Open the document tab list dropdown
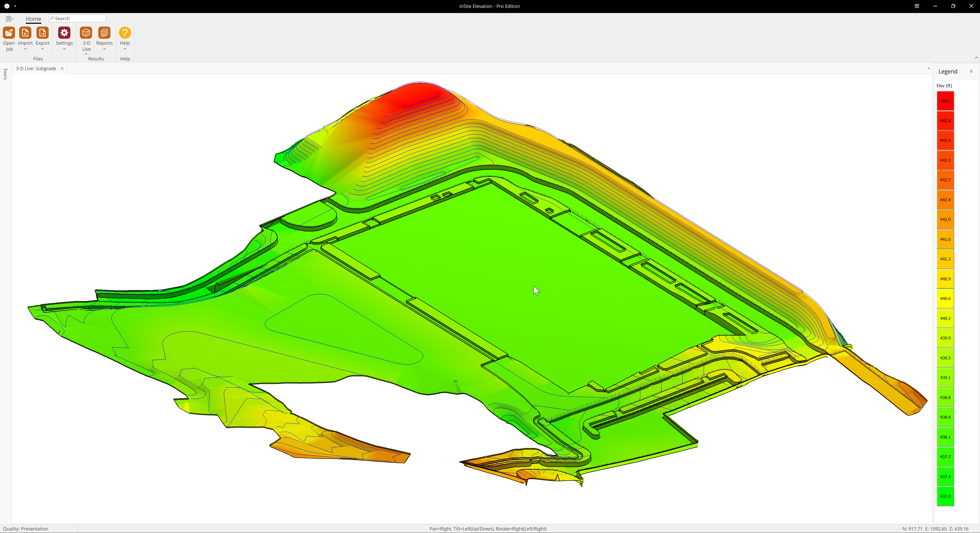Image resolution: width=980 pixels, height=533 pixels. point(929,69)
